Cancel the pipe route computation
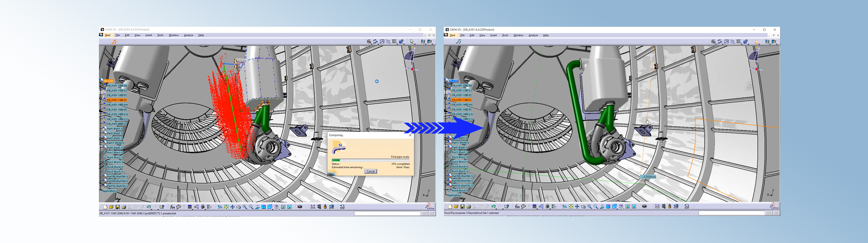The width and height of the screenshot is (868, 243). [370, 171]
